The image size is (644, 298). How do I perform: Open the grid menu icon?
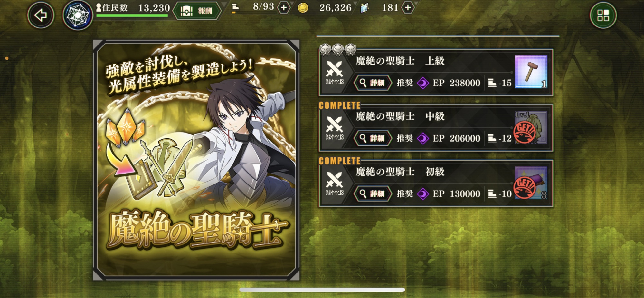(603, 15)
